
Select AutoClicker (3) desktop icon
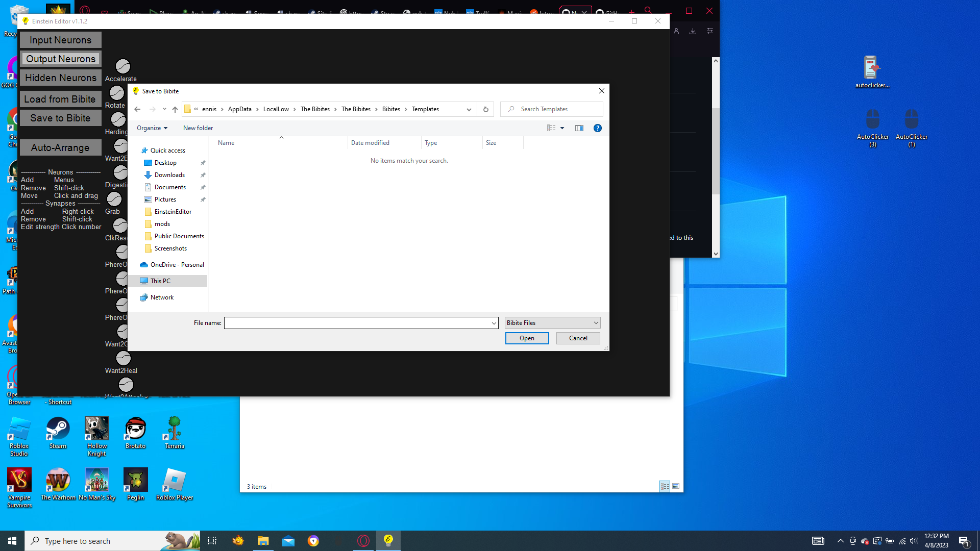[873, 128]
